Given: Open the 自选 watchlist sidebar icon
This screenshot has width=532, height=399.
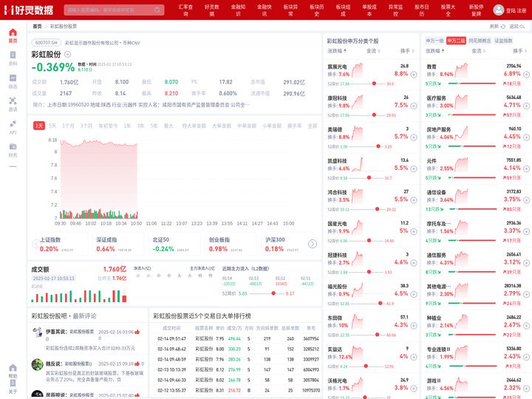Looking at the screenshot, I should tap(13, 78).
